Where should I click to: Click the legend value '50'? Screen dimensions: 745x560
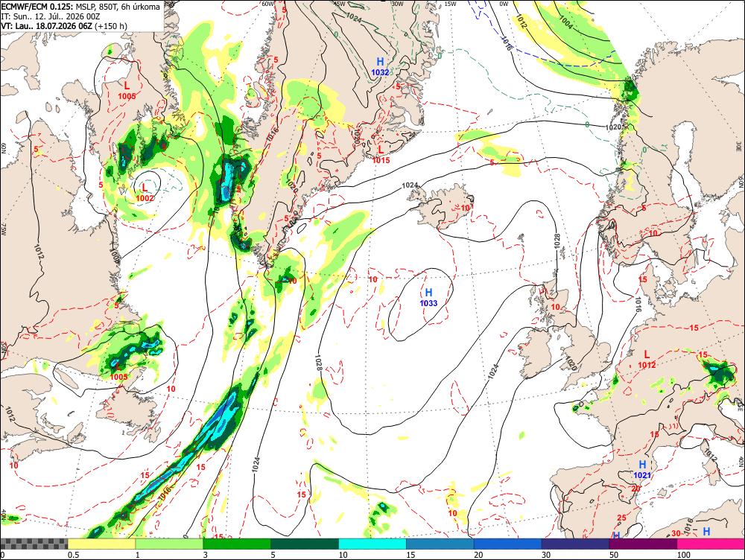pyautogui.click(x=614, y=555)
